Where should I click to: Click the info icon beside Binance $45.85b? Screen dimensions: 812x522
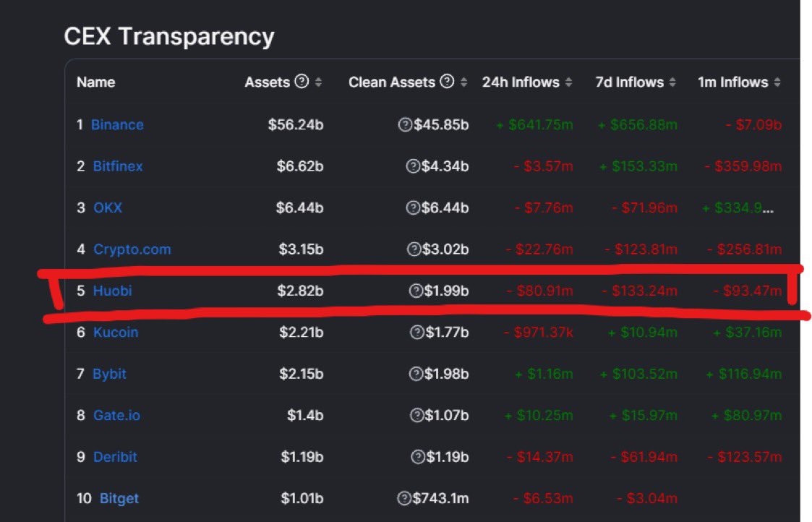(x=405, y=125)
